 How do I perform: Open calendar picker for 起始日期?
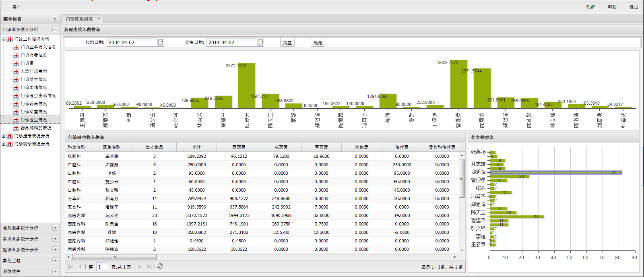[161, 42]
